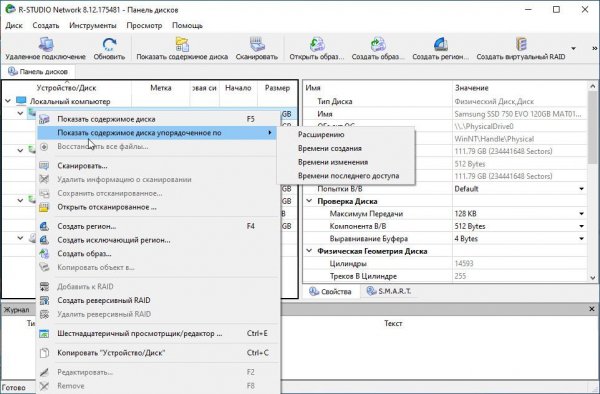Expand hidden toolbar items with double chevron
This screenshot has height=394, width=600.
594,49
